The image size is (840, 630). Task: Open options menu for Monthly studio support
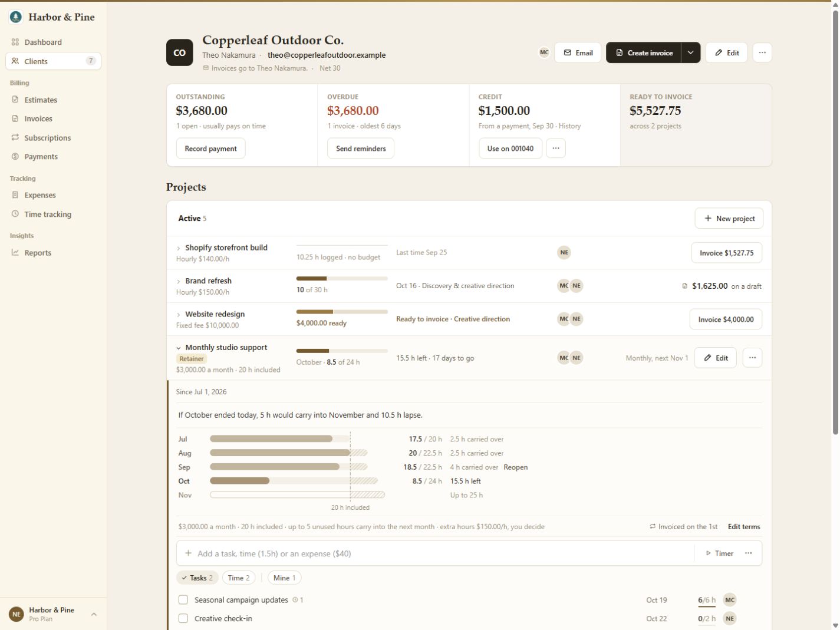tap(752, 358)
